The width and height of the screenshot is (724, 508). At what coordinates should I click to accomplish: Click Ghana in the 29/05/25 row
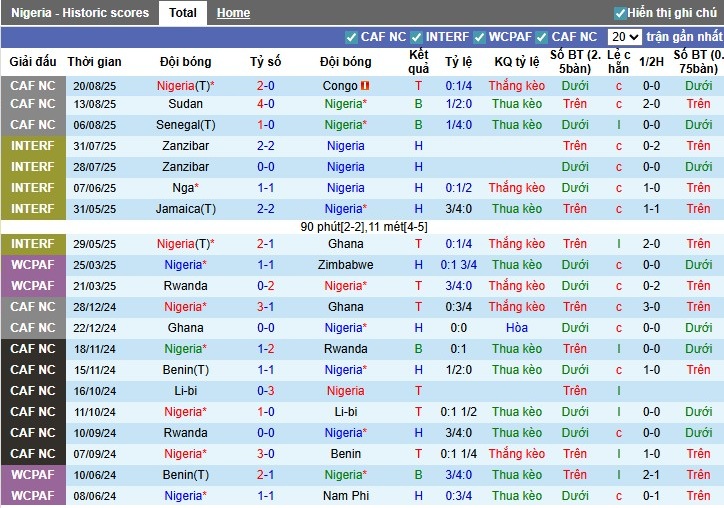345,244
